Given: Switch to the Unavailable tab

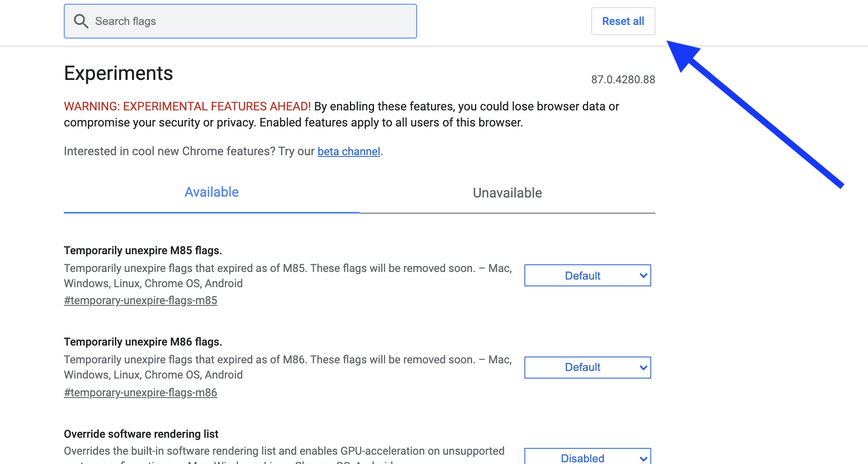Looking at the screenshot, I should coord(507,192).
